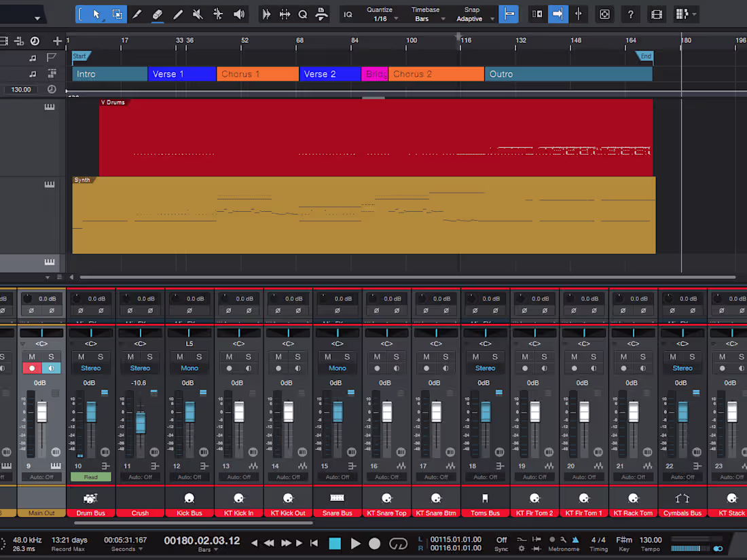Viewport: 747px width, 560px height.
Task: Click the Record transport button
Action: [x=374, y=543]
